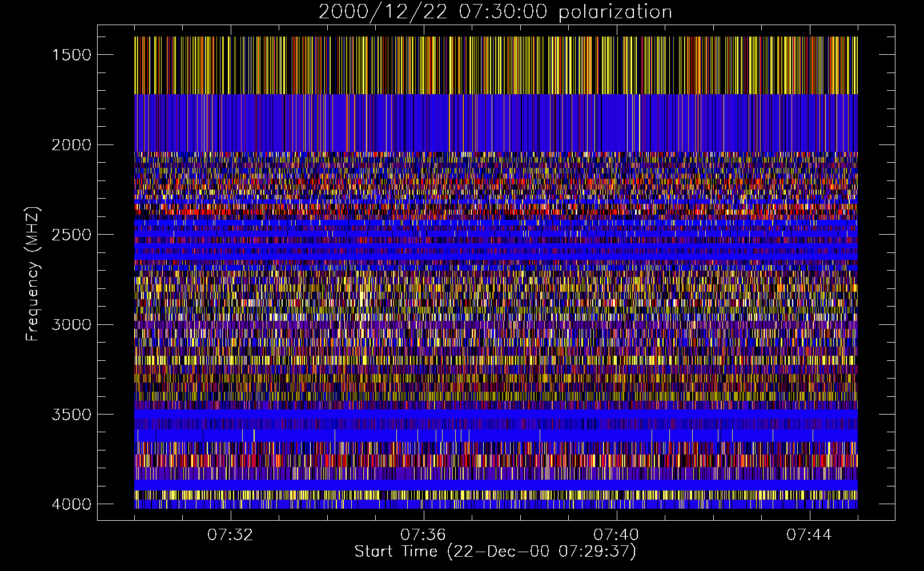Click the 07:40 time axis label
This screenshot has height=571, width=924.
click(616, 535)
